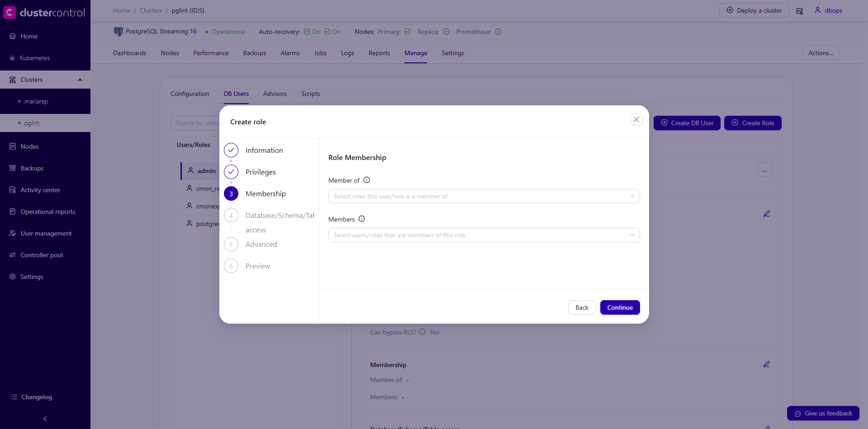Click the Members info icon
Viewport: 868px width, 429px height.
[362, 219]
